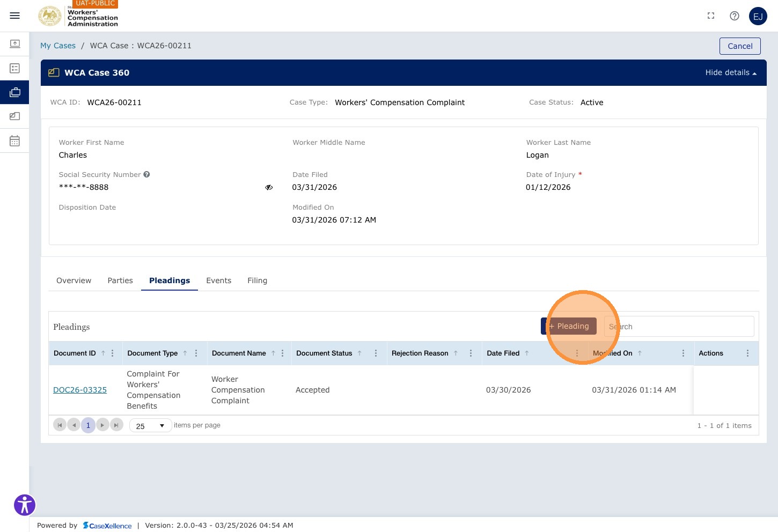Open the accessibility widget icon
This screenshot has width=778, height=532.
tap(25, 505)
